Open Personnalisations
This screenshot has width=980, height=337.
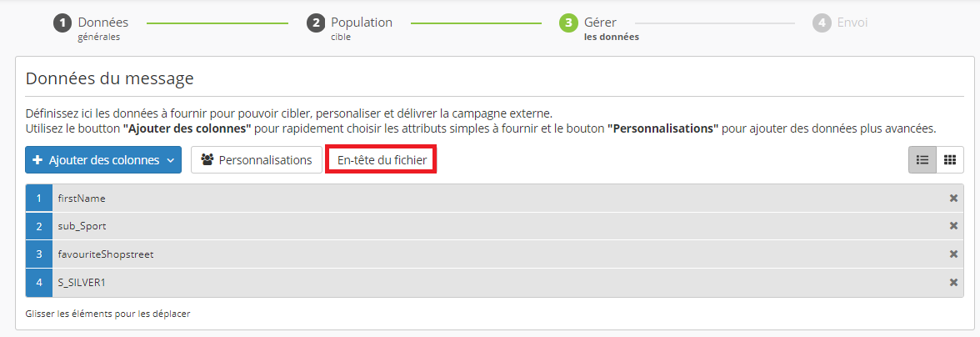tap(257, 160)
